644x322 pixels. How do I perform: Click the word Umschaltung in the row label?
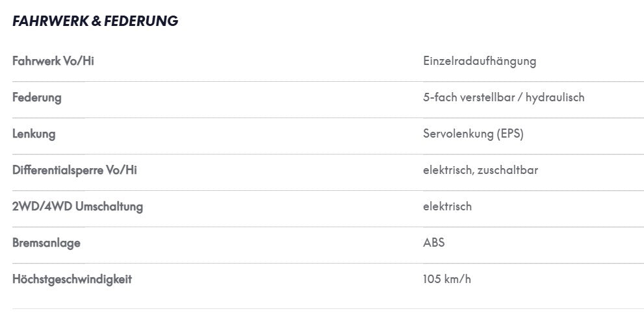(109, 206)
